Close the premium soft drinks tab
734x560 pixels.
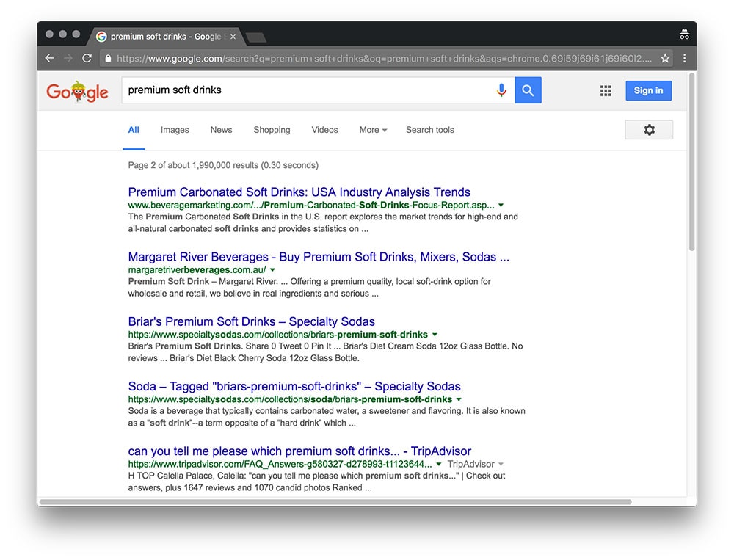click(x=233, y=37)
